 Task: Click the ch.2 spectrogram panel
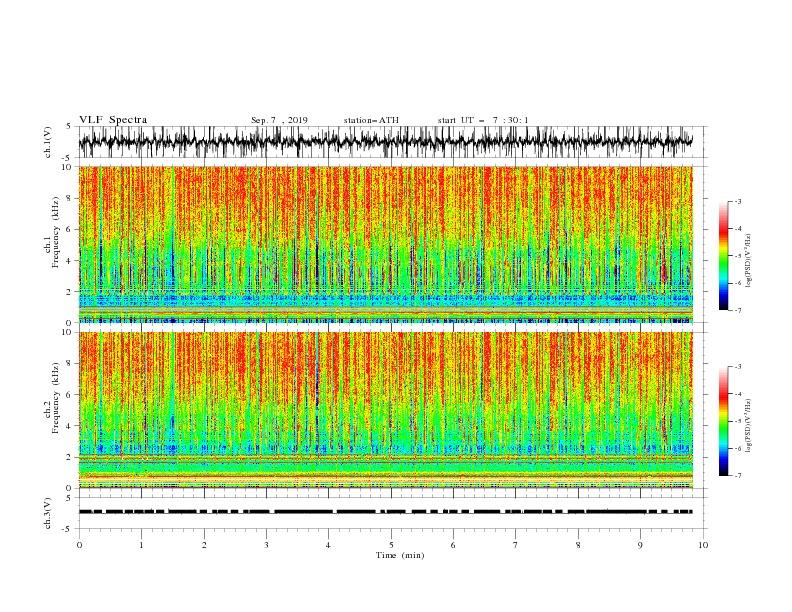(x=385, y=410)
